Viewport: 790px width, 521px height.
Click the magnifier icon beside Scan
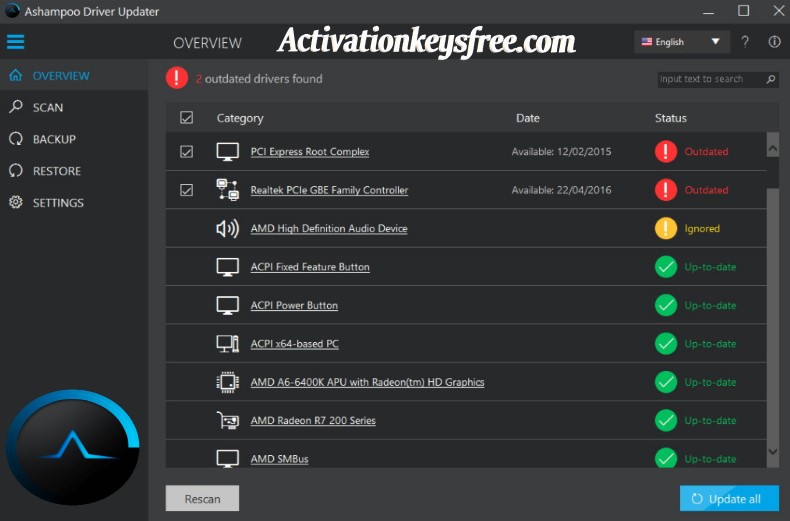(16, 107)
